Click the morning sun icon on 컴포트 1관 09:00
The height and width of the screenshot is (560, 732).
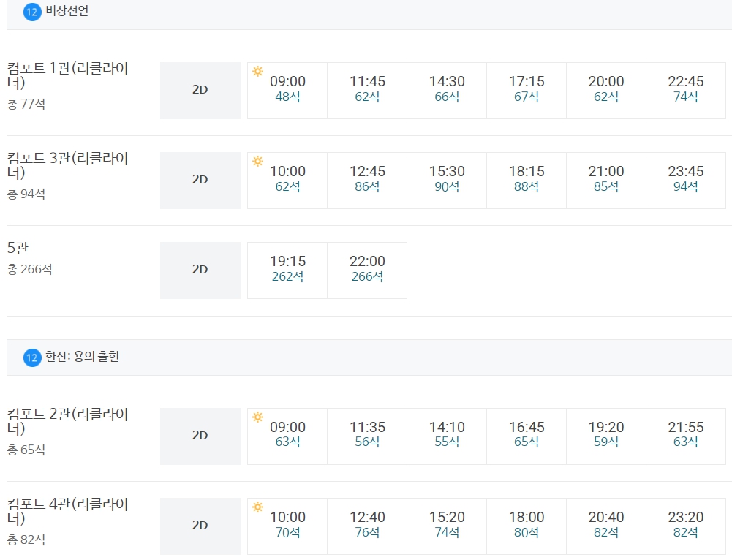click(257, 72)
